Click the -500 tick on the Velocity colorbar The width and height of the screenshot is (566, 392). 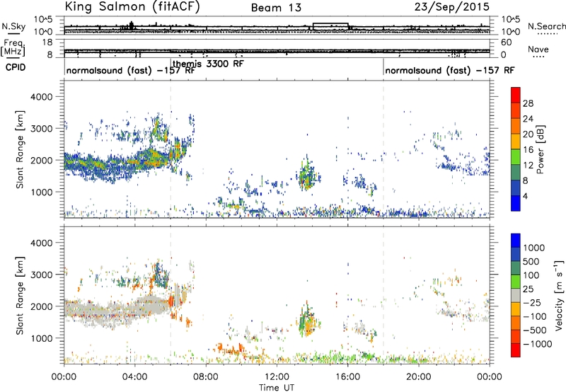pyautogui.click(x=534, y=330)
